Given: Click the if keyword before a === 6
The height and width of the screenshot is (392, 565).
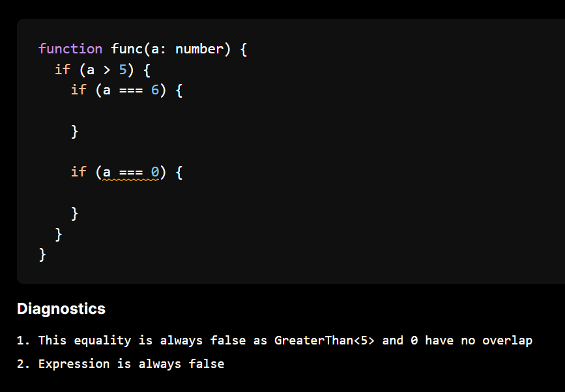Looking at the screenshot, I should (79, 90).
